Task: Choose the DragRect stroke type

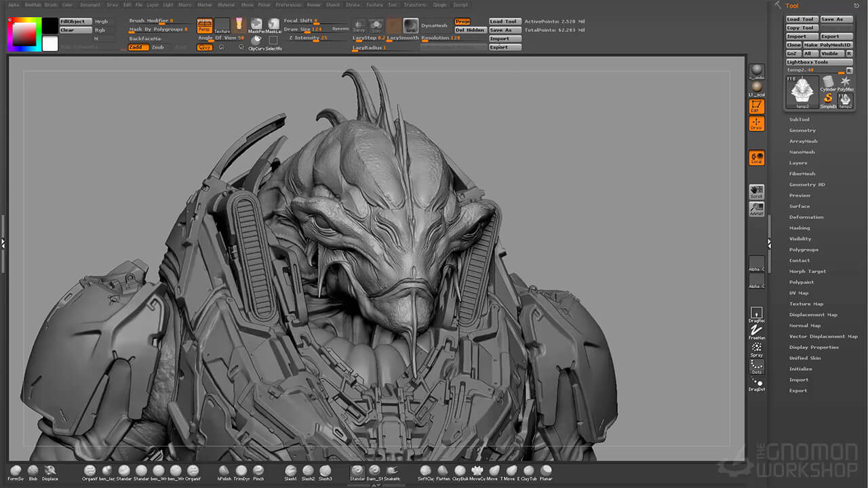Action: (x=756, y=315)
